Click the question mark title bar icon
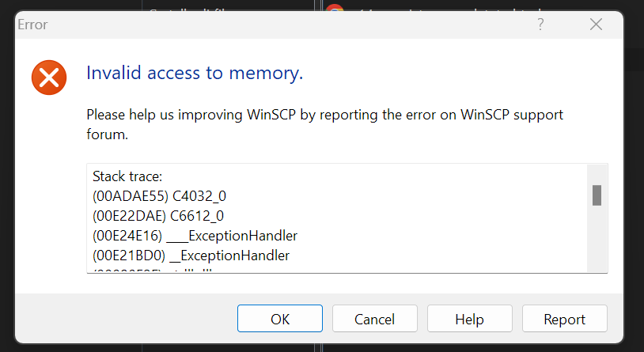This screenshot has height=352, width=644. point(540,25)
